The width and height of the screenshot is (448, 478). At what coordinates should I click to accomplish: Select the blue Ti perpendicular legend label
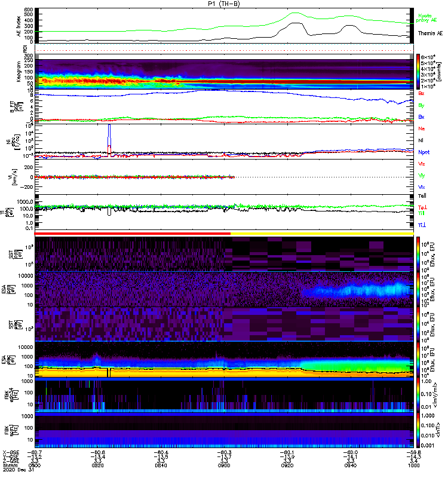point(422,225)
